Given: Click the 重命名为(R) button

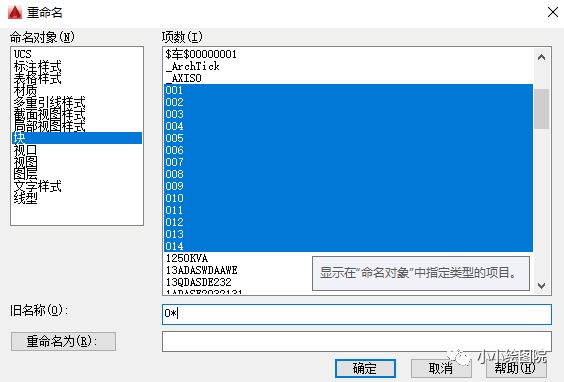Looking at the screenshot, I should (63, 341).
